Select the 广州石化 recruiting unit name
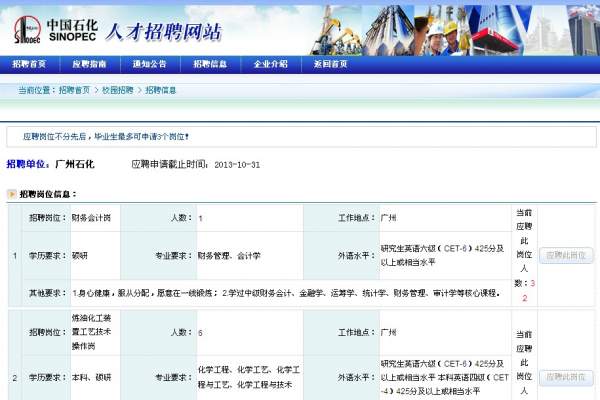The height and width of the screenshot is (400, 600). [x=75, y=165]
